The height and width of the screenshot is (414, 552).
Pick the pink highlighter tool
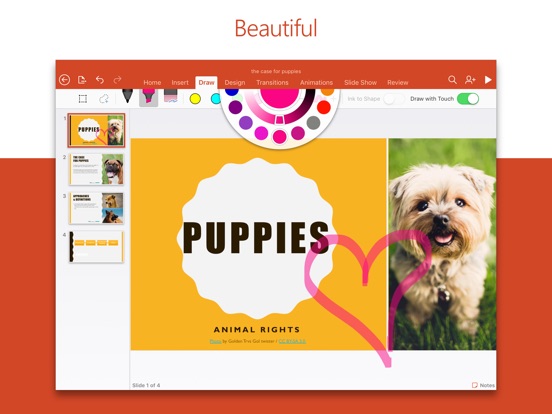[149, 97]
